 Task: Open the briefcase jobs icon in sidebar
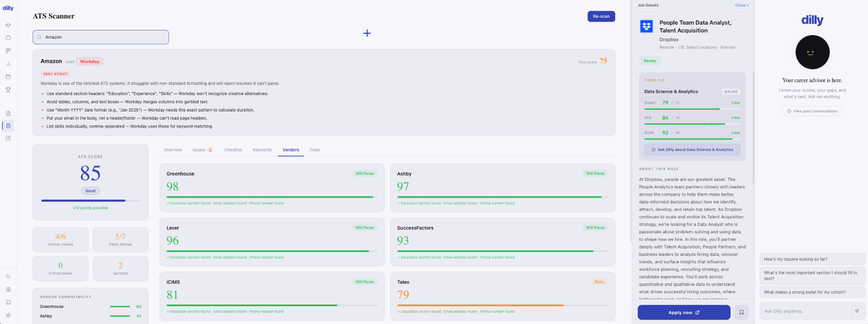click(8, 38)
